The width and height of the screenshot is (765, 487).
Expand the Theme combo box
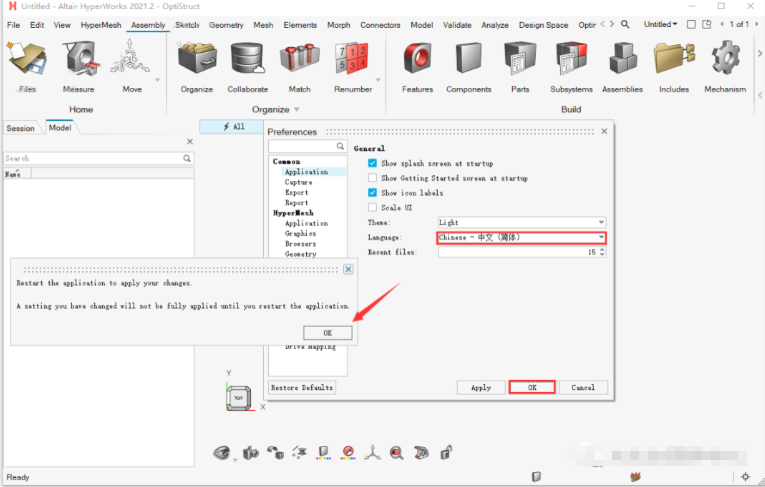click(x=521, y=222)
